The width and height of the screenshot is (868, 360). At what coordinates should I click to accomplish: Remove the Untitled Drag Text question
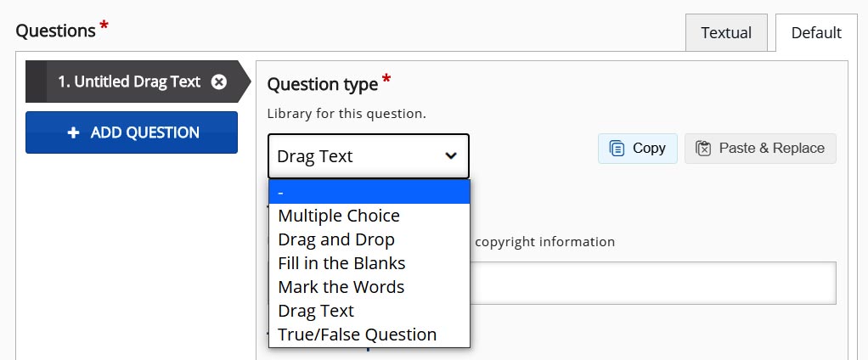[x=219, y=82]
